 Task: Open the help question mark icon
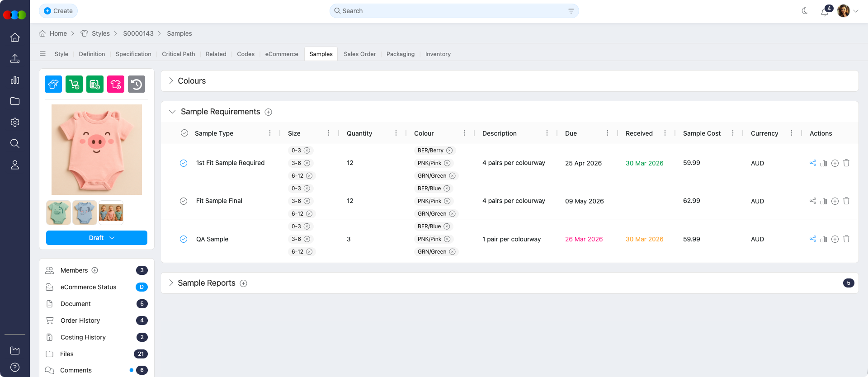[x=15, y=367]
